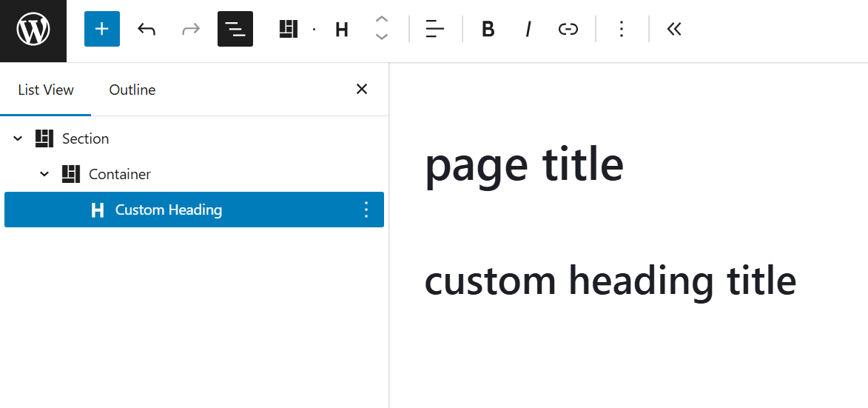Switch to the Outline tab
868x408 pixels.
click(x=132, y=90)
